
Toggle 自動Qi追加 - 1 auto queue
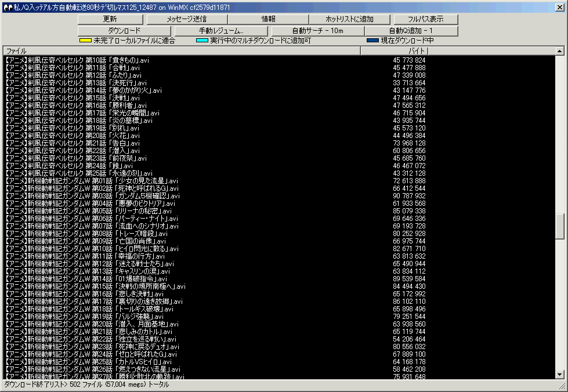[411, 31]
